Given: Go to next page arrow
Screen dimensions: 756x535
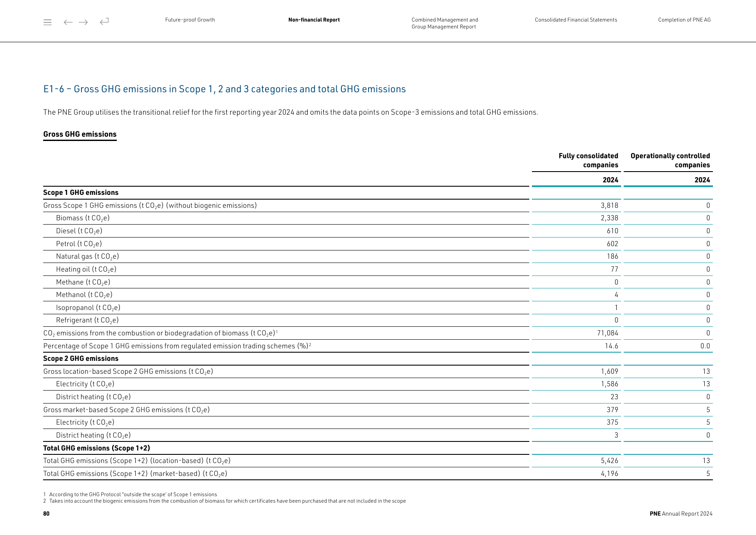Looking at the screenshot, I should [x=84, y=22].
